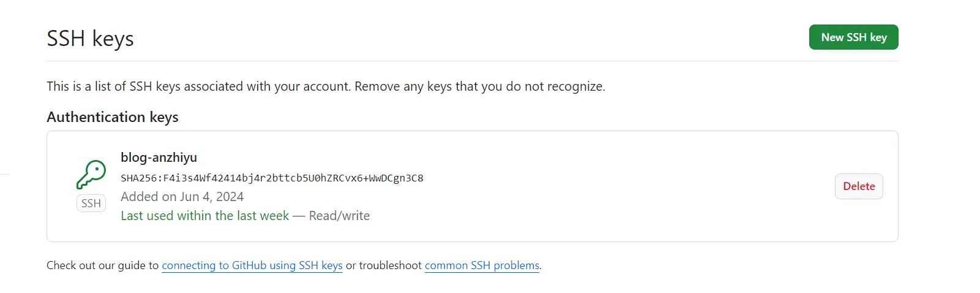The image size is (980, 293).
Task: Delete the blog-anzhiyu SSH key
Action: [858, 186]
